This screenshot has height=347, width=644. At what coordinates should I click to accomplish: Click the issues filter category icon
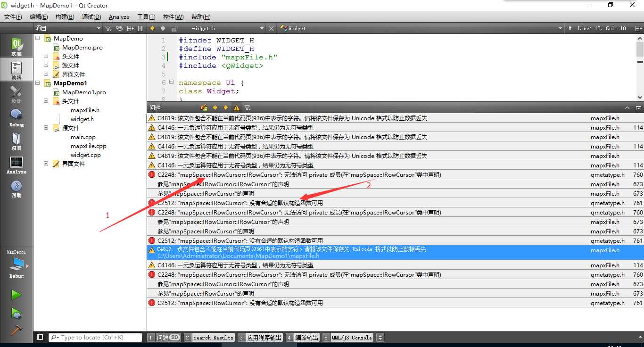coord(248,107)
